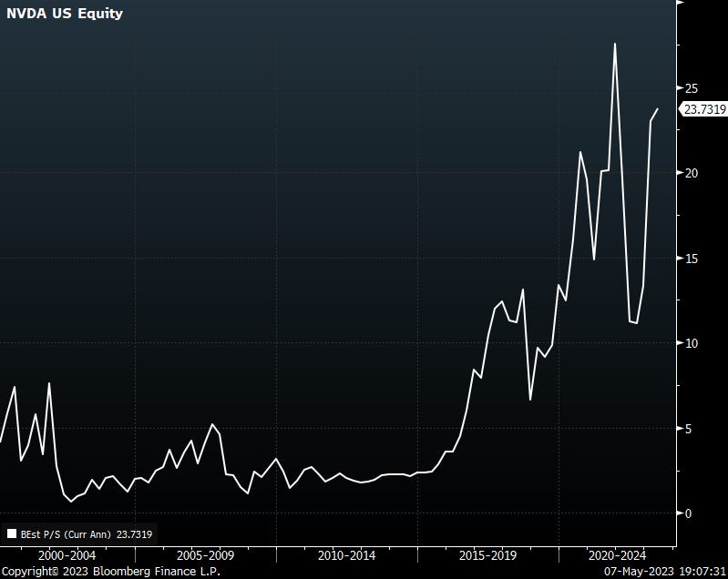
Task: Click the Copyright 2023 Bloomberg Finance L.P. text
Action: 111,572
